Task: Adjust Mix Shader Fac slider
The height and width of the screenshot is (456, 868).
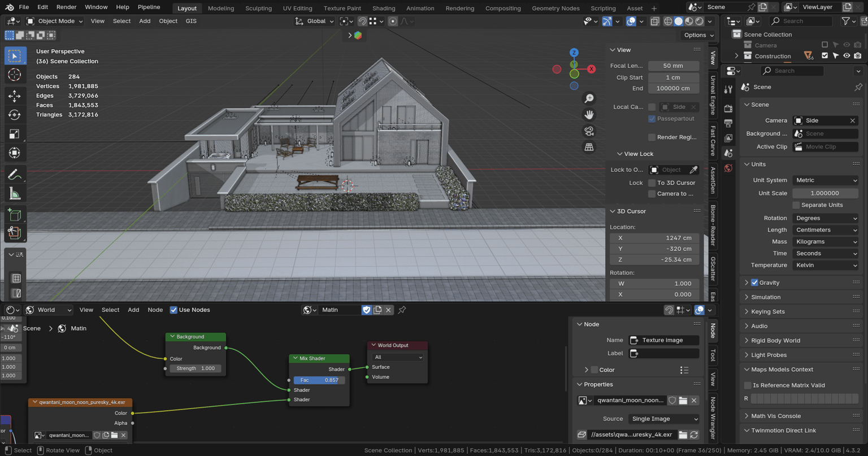Action: point(319,380)
